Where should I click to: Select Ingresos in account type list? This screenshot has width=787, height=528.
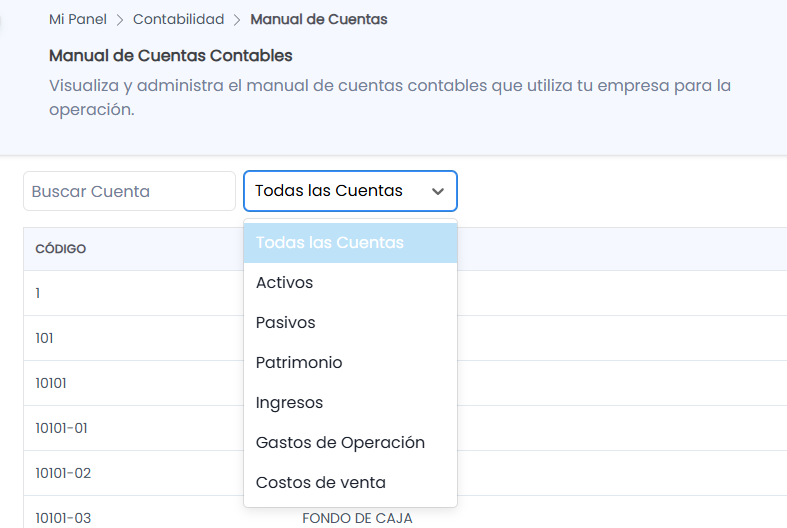pos(350,403)
